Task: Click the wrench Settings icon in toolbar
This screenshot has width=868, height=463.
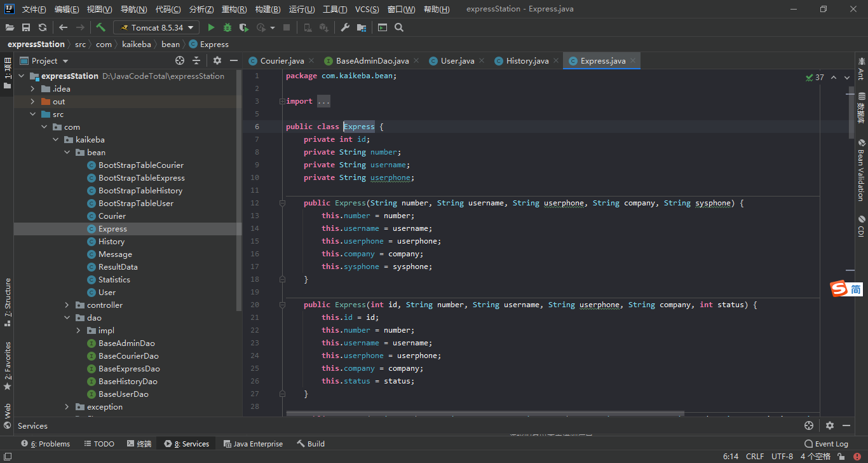Action: (345, 27)
